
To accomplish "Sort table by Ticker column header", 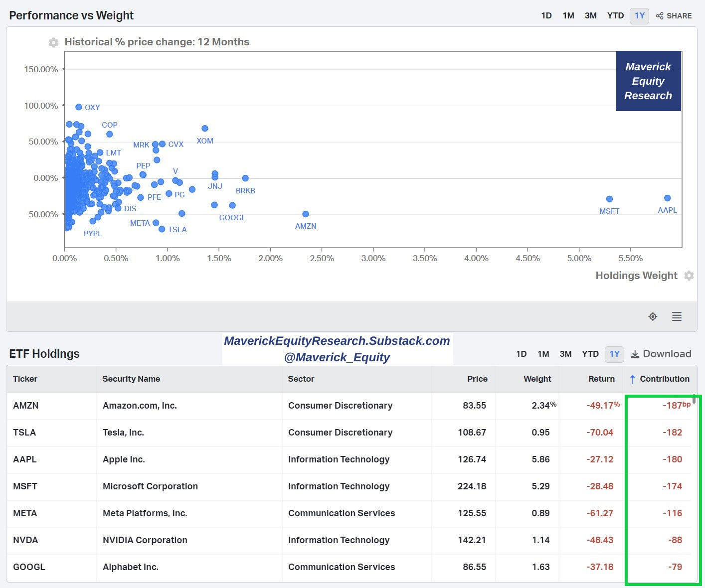I will click(25, 379).
